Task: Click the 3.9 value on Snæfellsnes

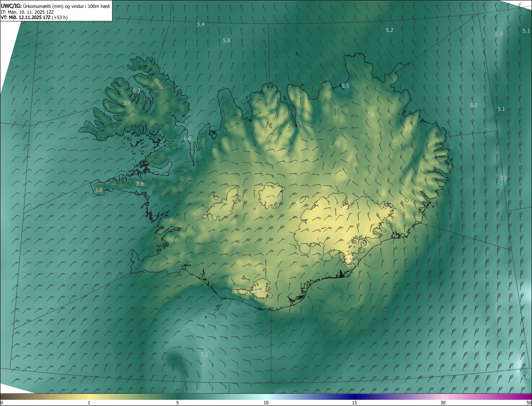Action: click(x=140, y=183)
